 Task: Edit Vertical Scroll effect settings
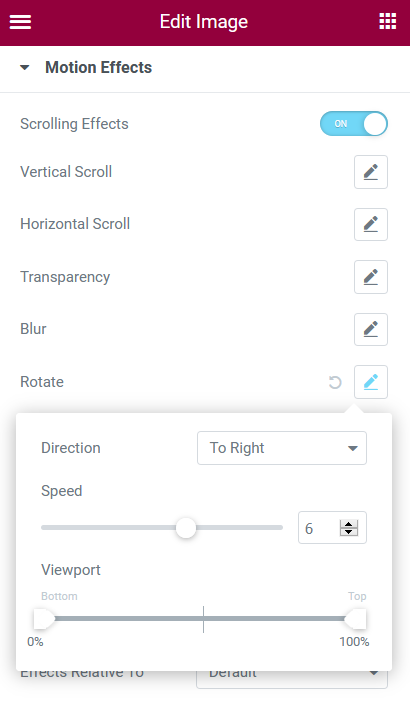[371, 172]
